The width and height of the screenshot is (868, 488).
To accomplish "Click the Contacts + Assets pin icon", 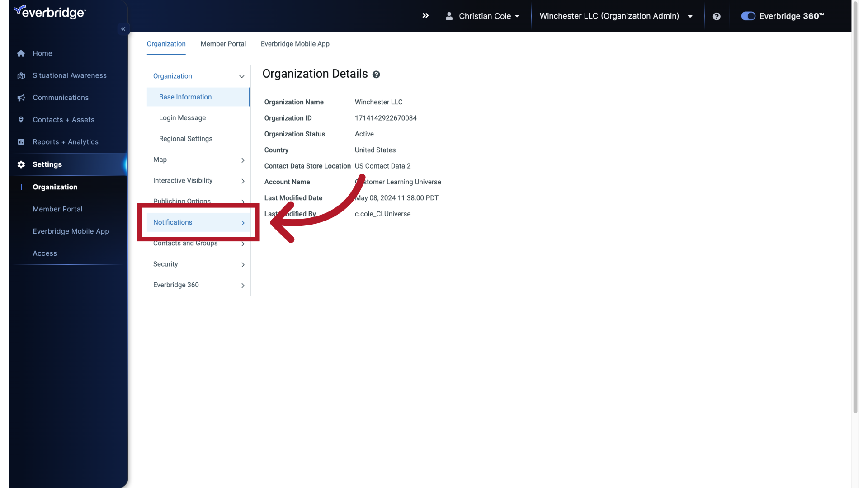I will (x=21, y=120).
